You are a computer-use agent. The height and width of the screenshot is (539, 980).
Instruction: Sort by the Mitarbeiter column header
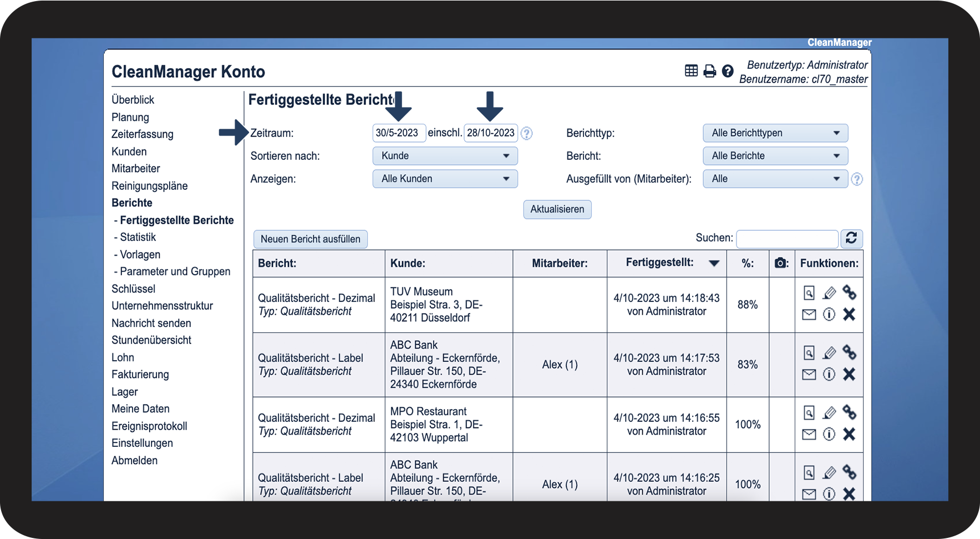(560, 264)
